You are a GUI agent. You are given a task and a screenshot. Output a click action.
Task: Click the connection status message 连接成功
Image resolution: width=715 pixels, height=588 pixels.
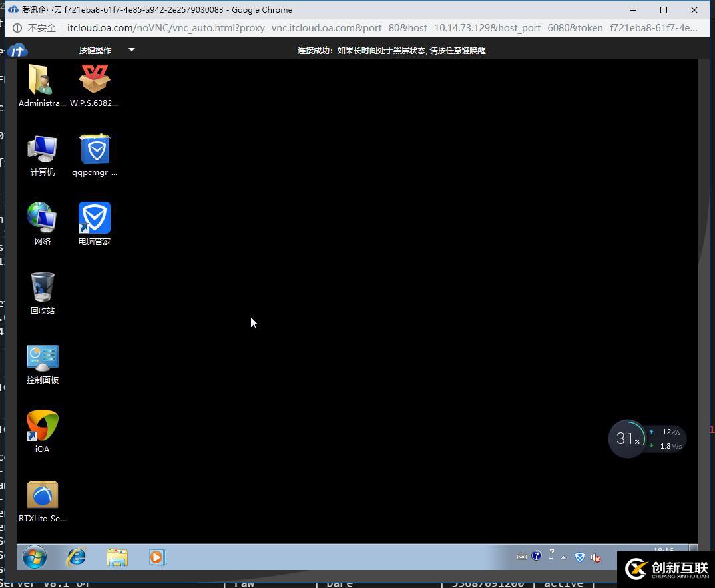pos(393,50)
